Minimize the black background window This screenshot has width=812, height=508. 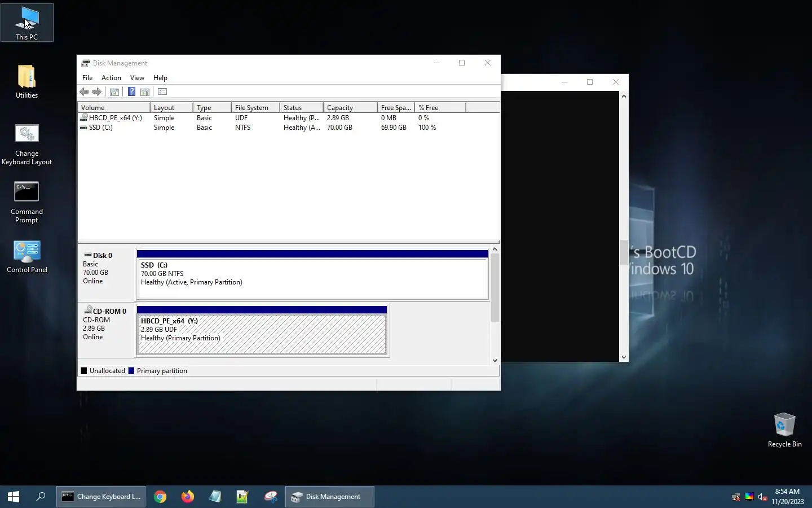click(x=564, y=82)
